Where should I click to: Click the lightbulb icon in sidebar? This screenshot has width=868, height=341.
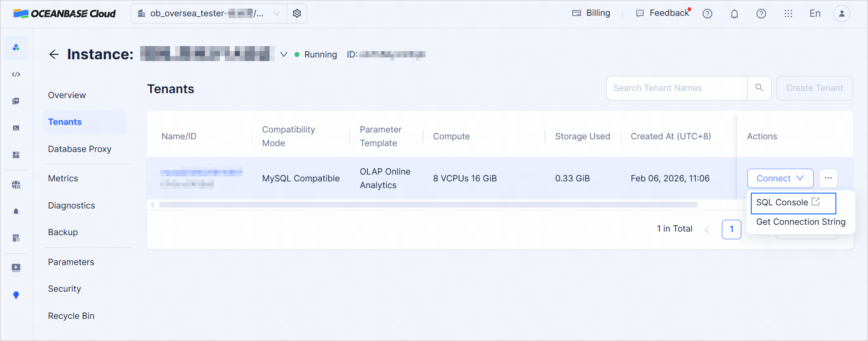16,295
